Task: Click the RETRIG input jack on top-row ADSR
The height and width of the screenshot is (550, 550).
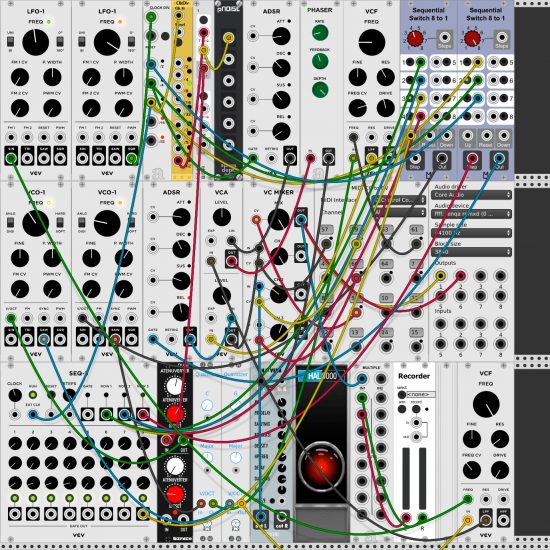Action: point(271,159)
